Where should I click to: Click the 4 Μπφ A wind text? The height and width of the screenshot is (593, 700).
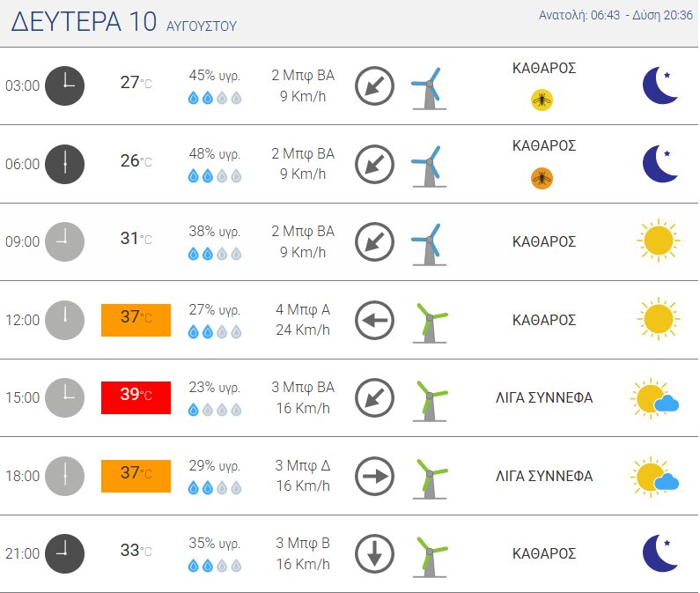(x=303, y=309)
